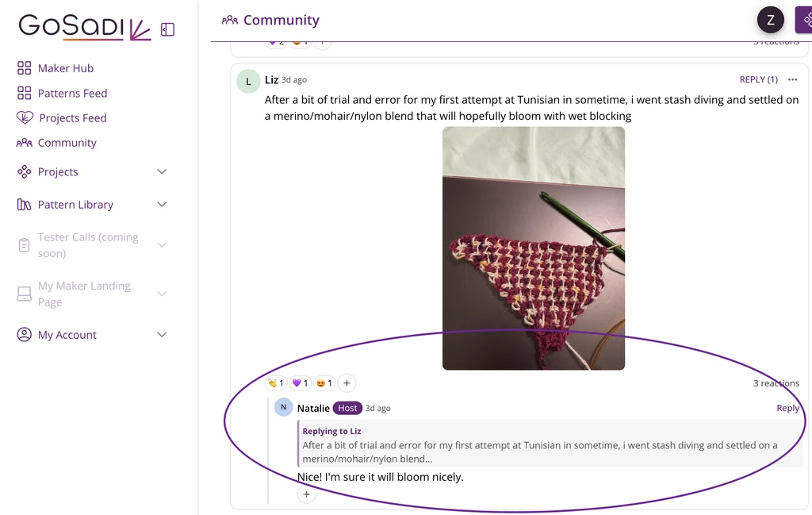Image resolution: width=812 pixels, height=515 pixels.
Task: Add a reaction to Liz's post
Action: tap(347, 383)
